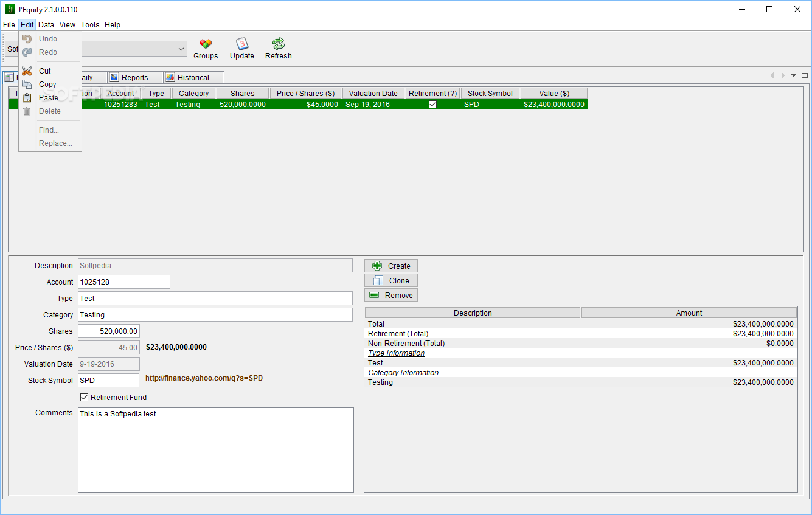Sort by the Stock Symbol column header

pyautogui.click(x=490, y=94)
